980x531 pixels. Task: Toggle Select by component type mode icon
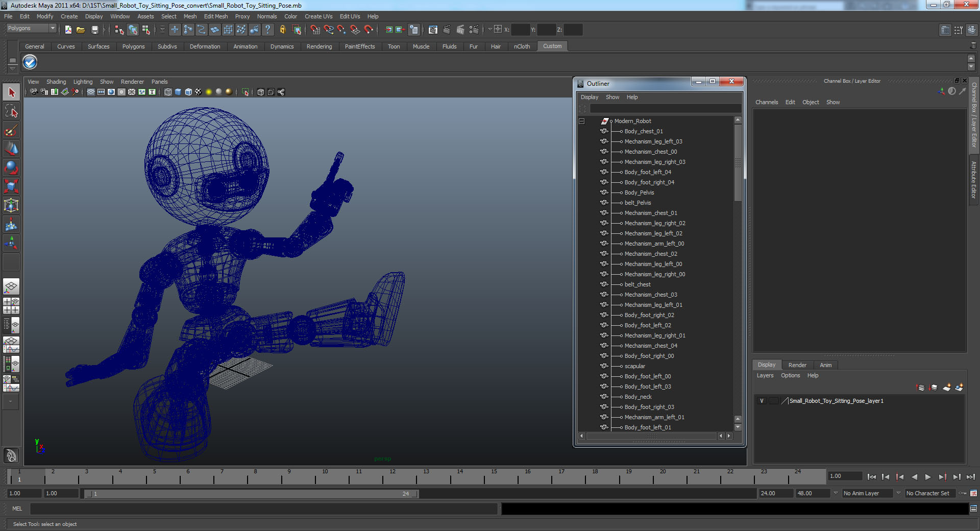[x=146, y=30]
